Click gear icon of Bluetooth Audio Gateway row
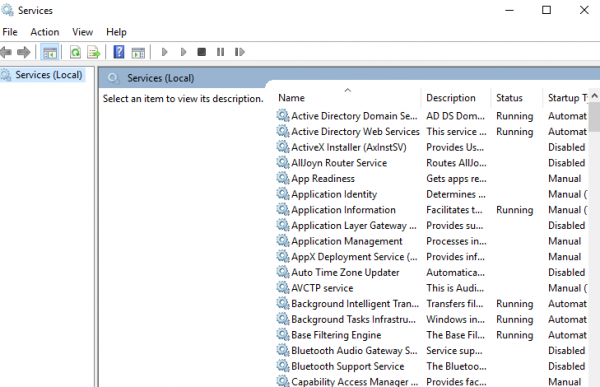The height and width of the screenshot is (387, 600). [x=283, y=351]
